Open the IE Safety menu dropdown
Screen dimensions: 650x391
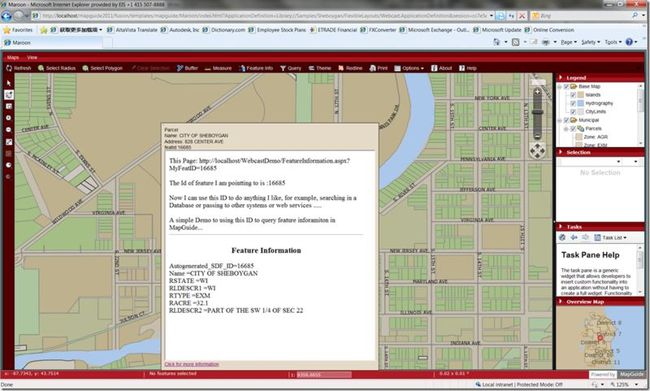590,42
